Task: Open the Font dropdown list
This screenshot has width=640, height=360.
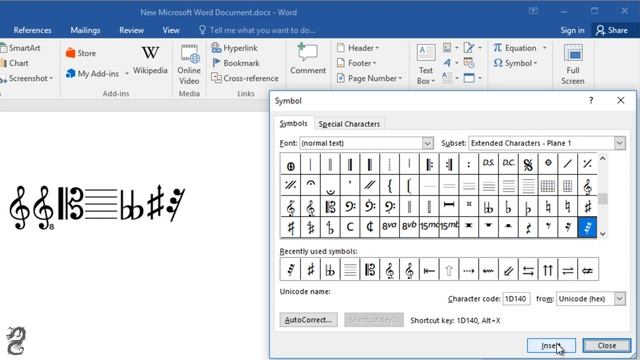Action: pyautogui.click(x=427, y=143)
